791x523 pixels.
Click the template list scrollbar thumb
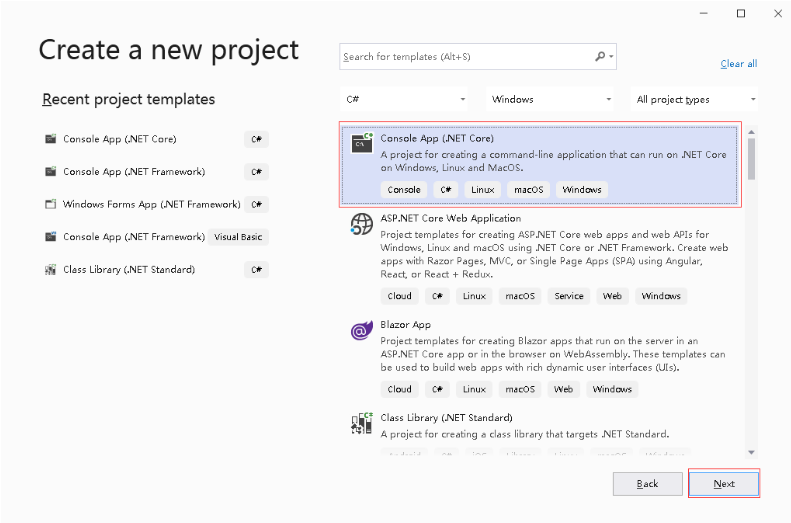click(x=751, y=159)
